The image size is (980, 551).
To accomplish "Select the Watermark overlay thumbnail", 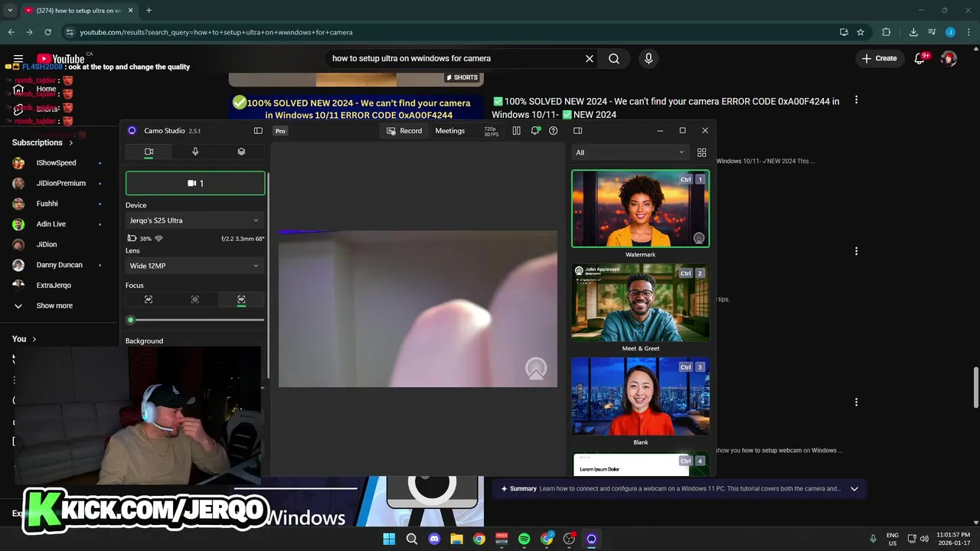I will 640,209.
